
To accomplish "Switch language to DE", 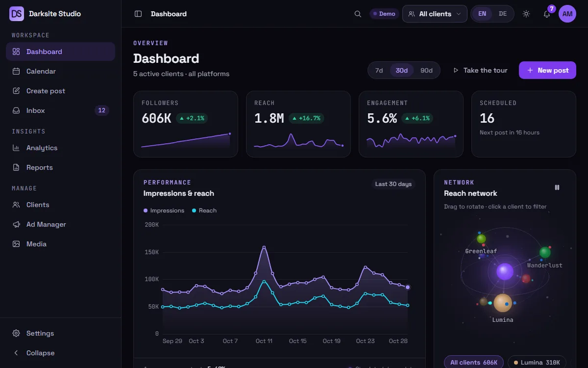I will (x=503, y=14).
